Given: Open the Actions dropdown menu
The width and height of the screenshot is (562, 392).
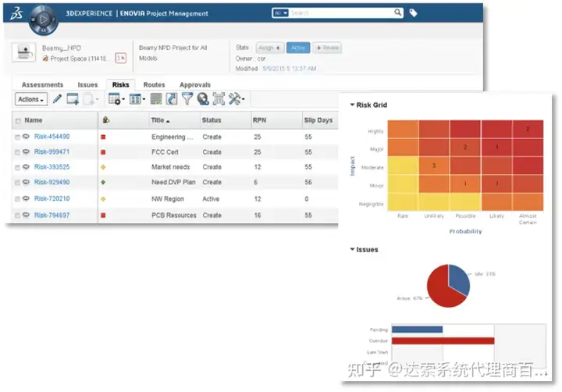Looking at the screenshot, I should coord(31,99).
